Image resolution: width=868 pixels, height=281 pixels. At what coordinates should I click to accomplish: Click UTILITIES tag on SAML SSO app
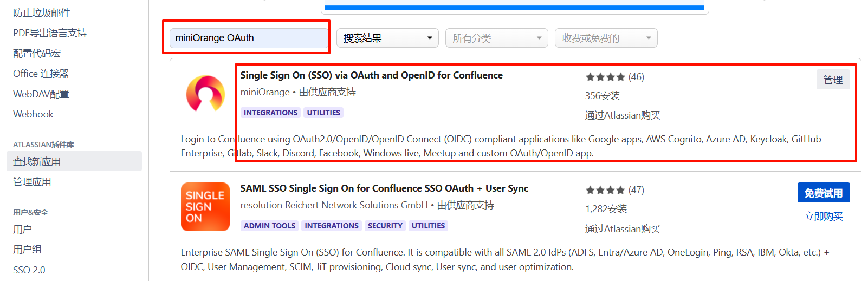pos(428,226)
